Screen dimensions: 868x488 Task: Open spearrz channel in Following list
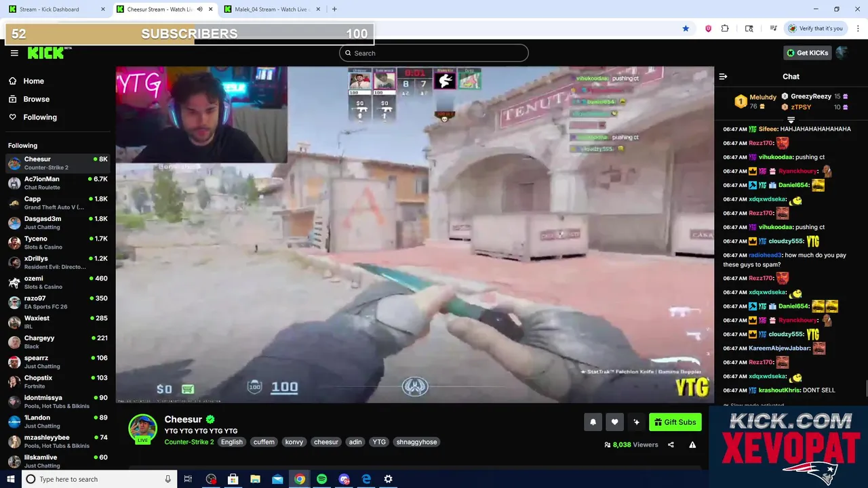coord(58,362)
